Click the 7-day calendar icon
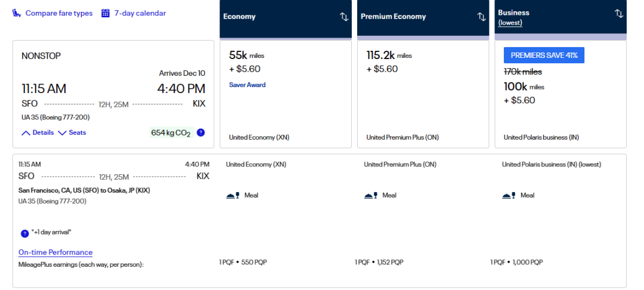 tap(106, 13)
